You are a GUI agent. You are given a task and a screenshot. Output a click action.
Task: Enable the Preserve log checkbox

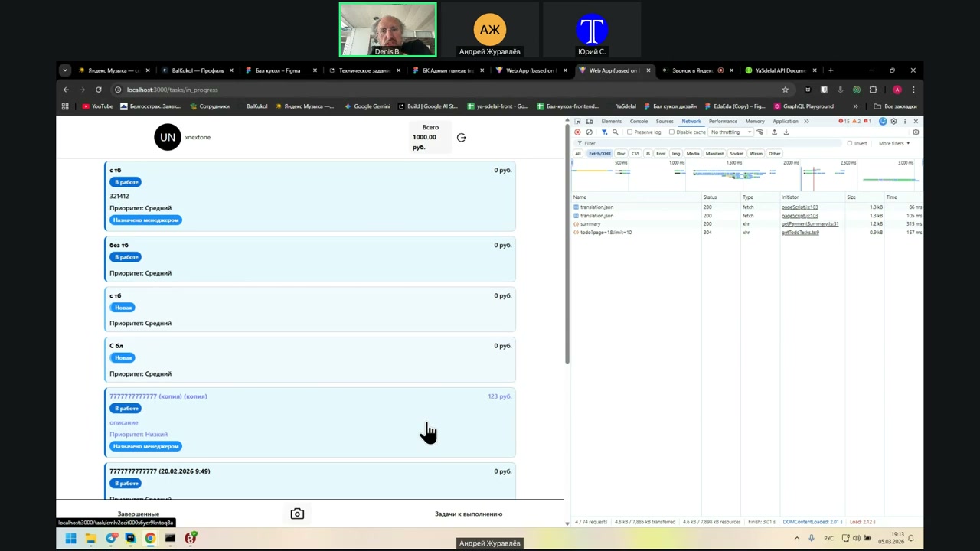(630, 132)
